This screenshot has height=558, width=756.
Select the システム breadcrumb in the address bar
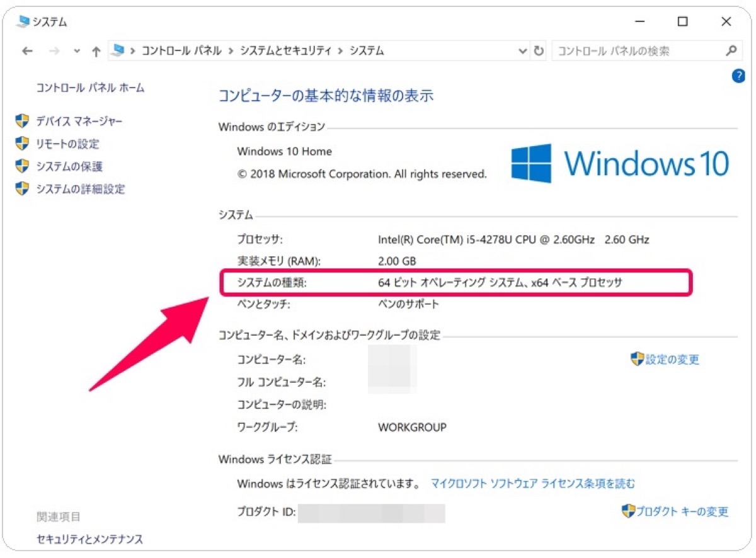coord(367,51)
